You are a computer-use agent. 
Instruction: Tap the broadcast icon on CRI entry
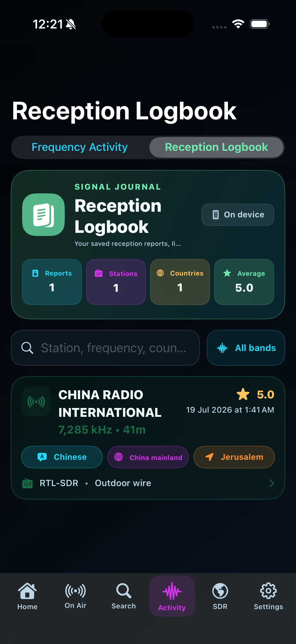click(x=36, y=402)
